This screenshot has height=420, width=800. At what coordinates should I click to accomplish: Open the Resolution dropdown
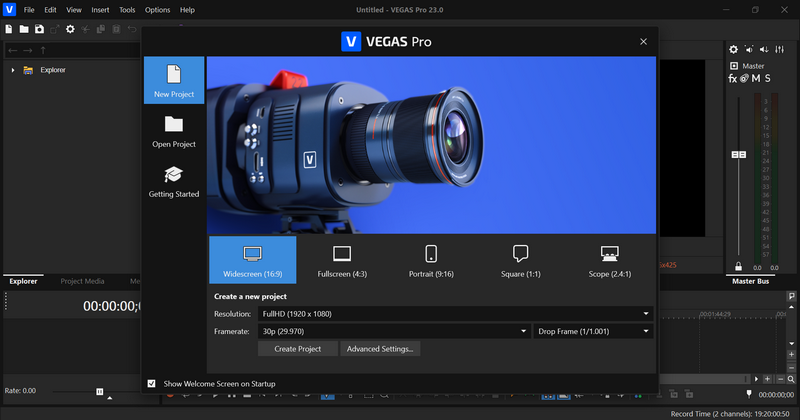454,314
